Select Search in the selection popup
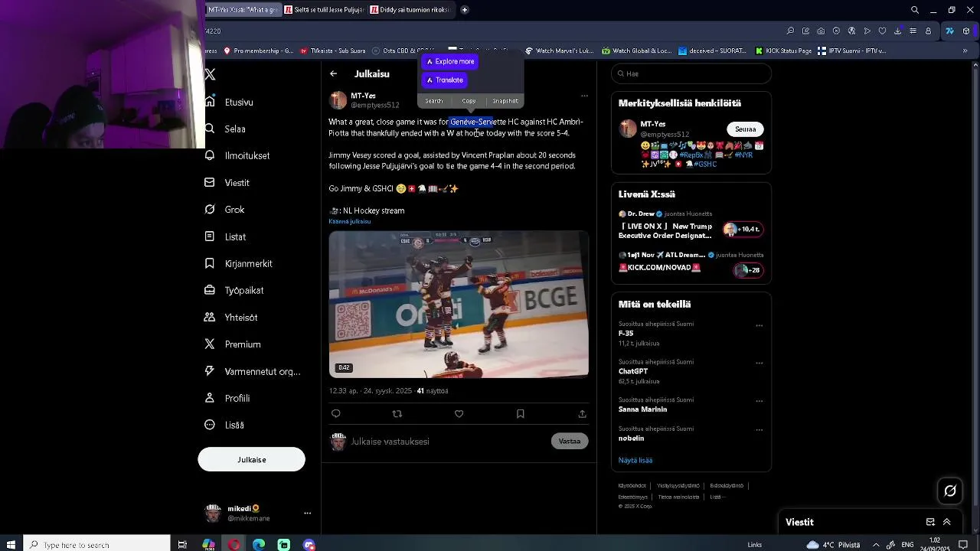 [434, 101]
